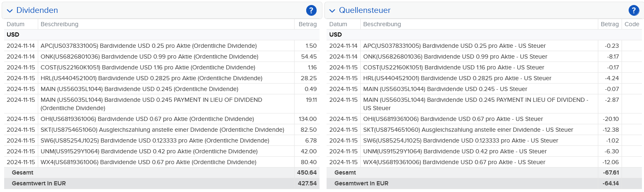Select the Gesamtwert in EUR total 427.54
The image size is (644, 192).
[307, 183]
